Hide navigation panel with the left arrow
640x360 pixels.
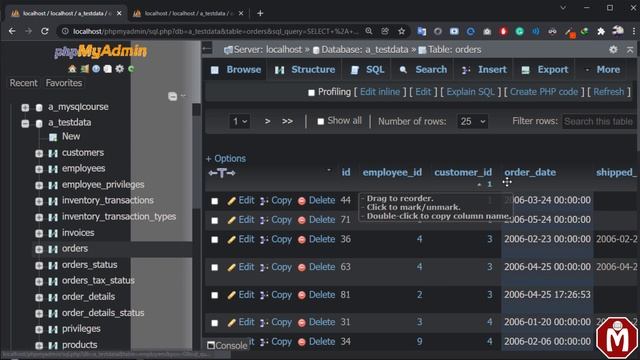click(x=207, y=49)
